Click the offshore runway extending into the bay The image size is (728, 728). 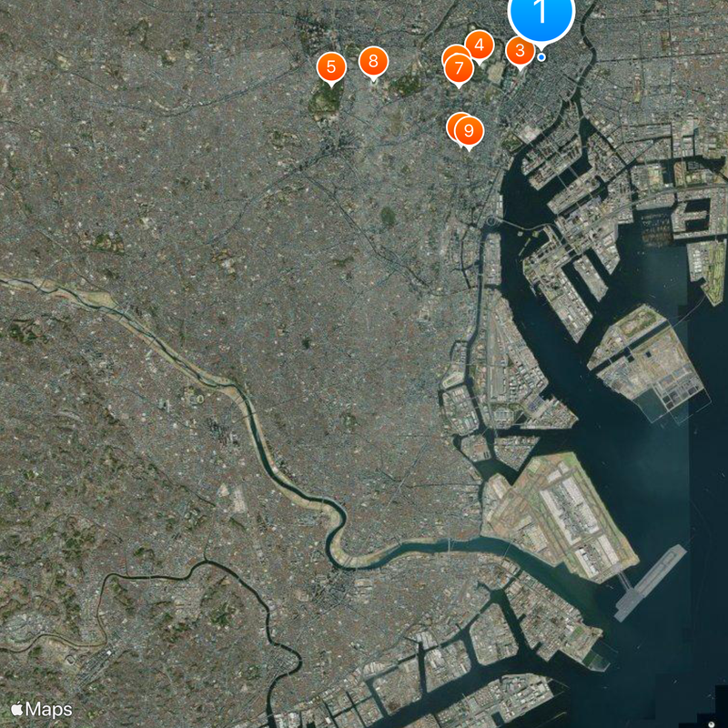click(650, 583)
